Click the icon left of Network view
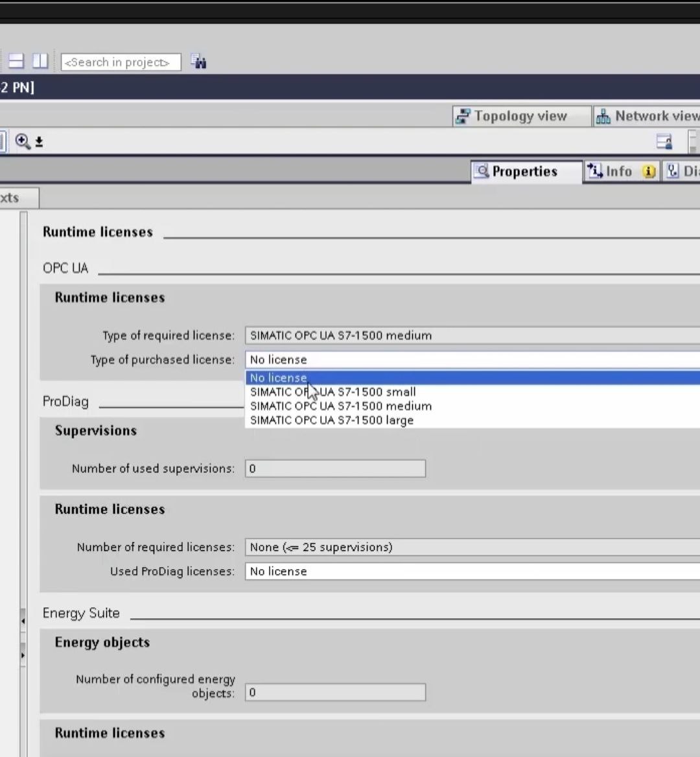Screen dimensions: 700x757 (x=603, y=116)
